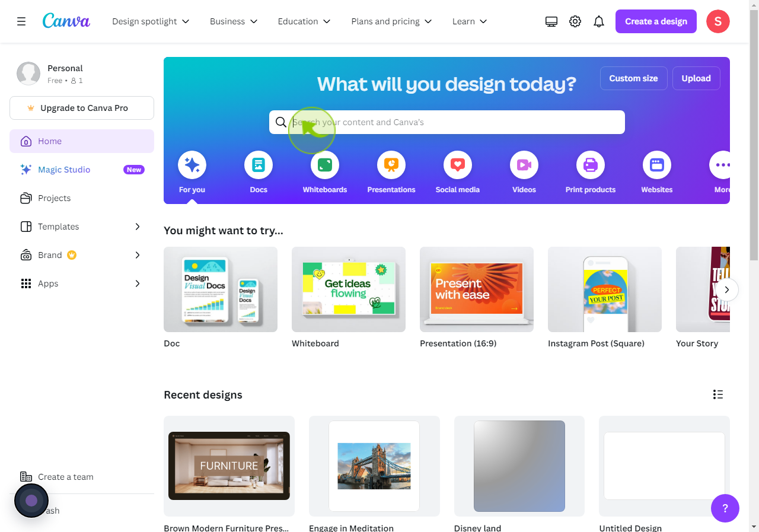Open the Doc template thumbnail

point(221,289)
